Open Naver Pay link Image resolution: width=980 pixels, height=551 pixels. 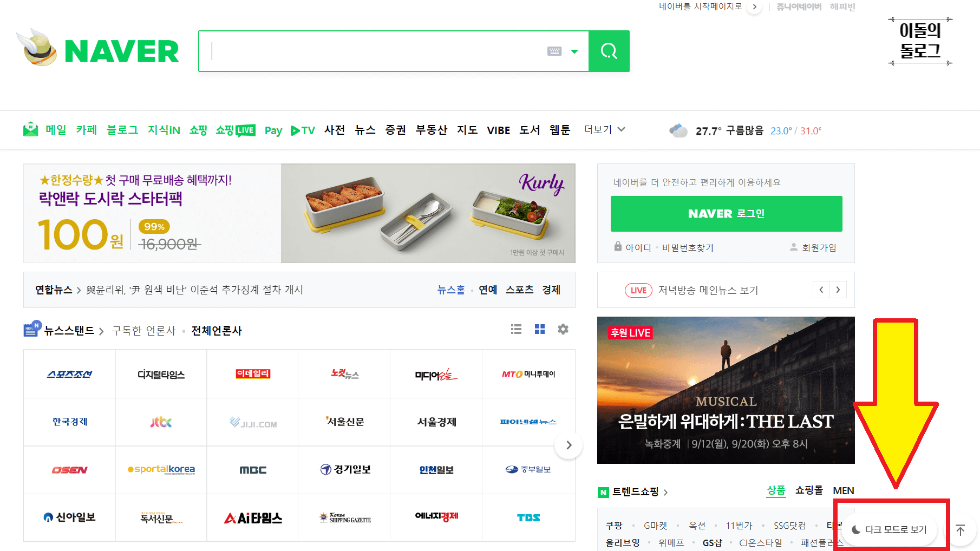click(273, 130)
